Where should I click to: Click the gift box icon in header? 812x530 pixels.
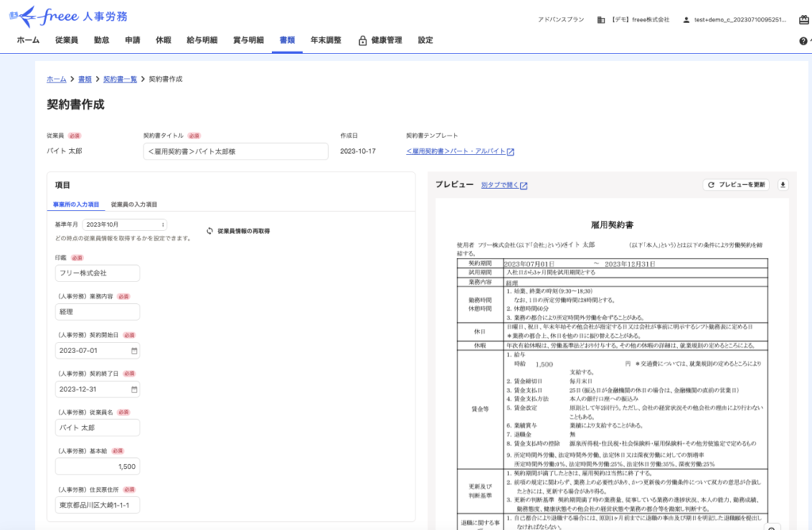tap(803, 19)
